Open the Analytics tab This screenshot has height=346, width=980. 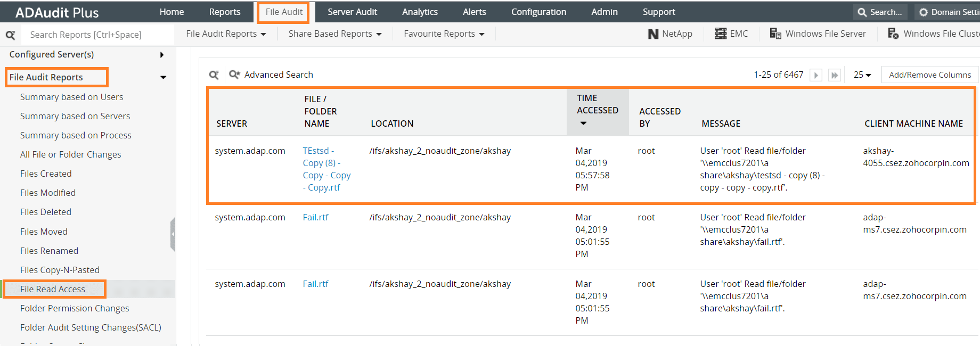click(x=420, y=12)
